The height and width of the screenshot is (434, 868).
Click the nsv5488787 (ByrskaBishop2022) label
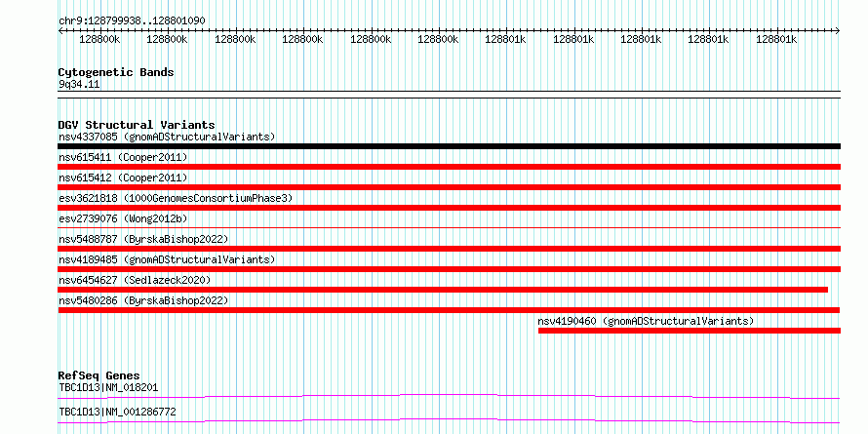(143, 239)
